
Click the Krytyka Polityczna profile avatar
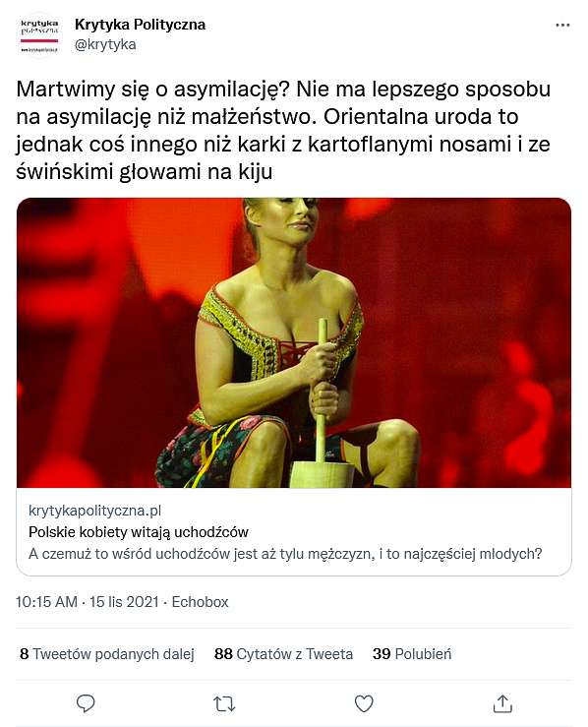tap(39, 35)
